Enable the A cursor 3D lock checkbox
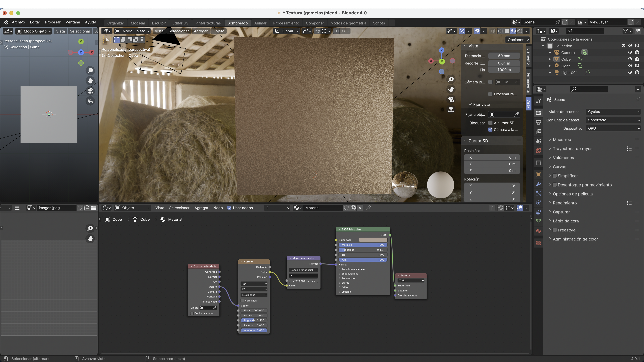644x362 pixels. tap(490, 123)
